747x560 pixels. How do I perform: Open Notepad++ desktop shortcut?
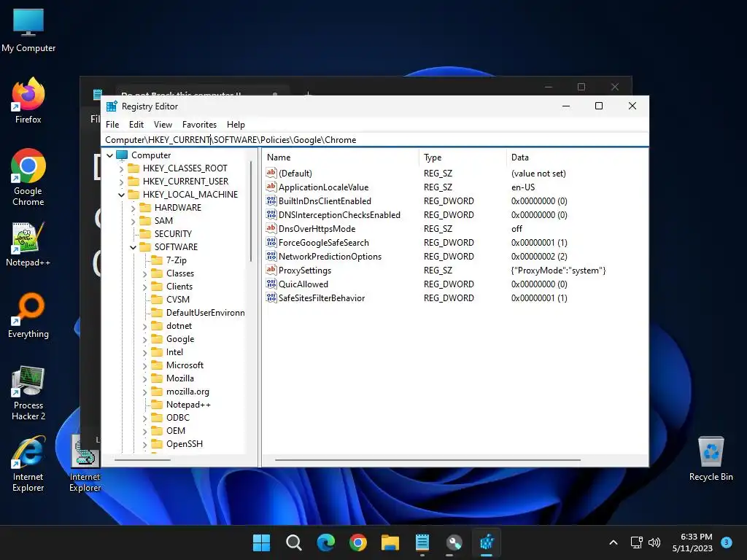pyautogui.click(x=28, y=244)
